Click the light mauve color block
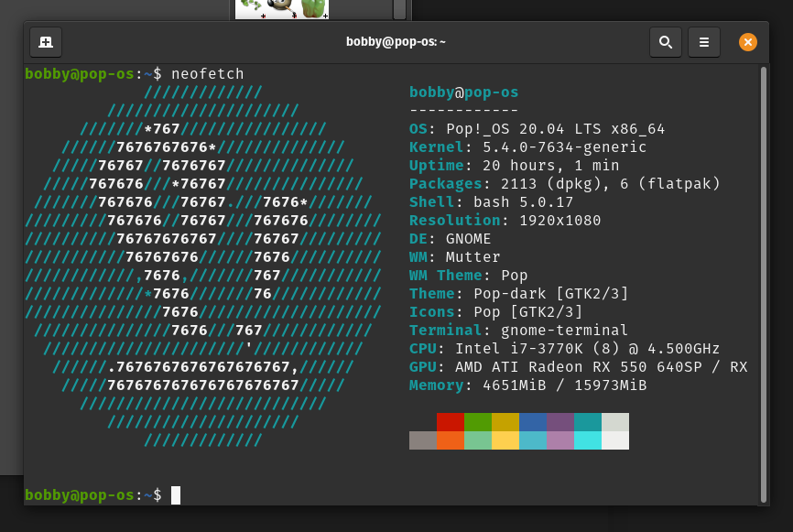This screenshot has height=532, width=793. (560, 440)
